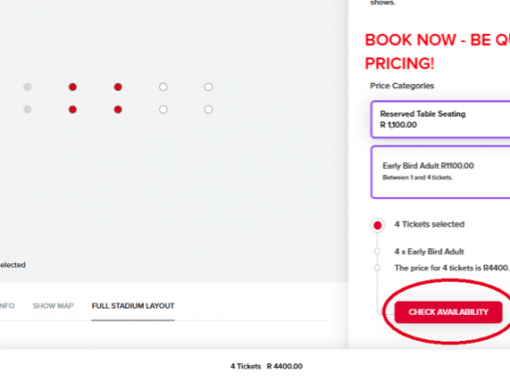Select the last available white seat, bottom row
Image resolution: width=510 pixels, height=382 pixels.
point(208,109)
